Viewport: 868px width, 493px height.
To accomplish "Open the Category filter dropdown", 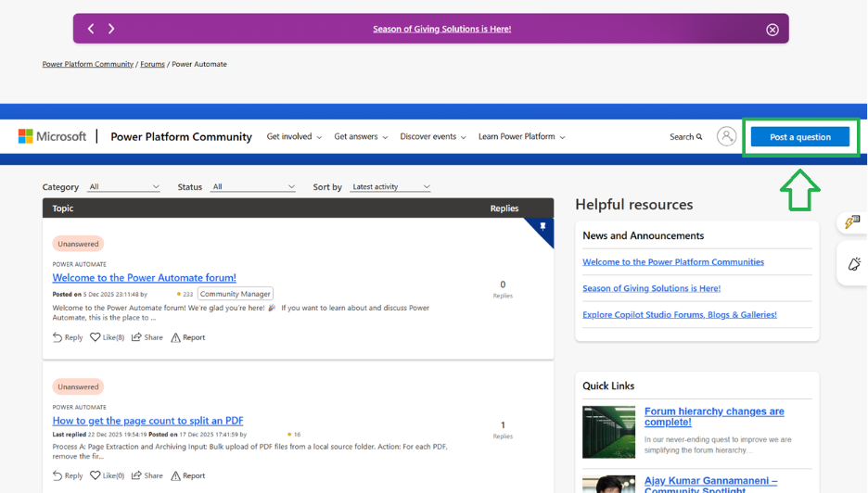I will tap(124, 187).
